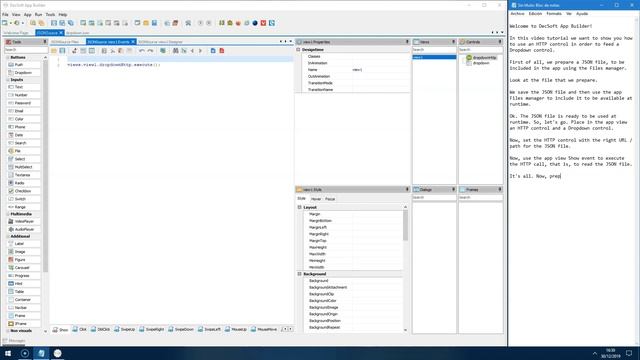
Task: Open the Formato menu in Notepad
Action: [553, 13]
